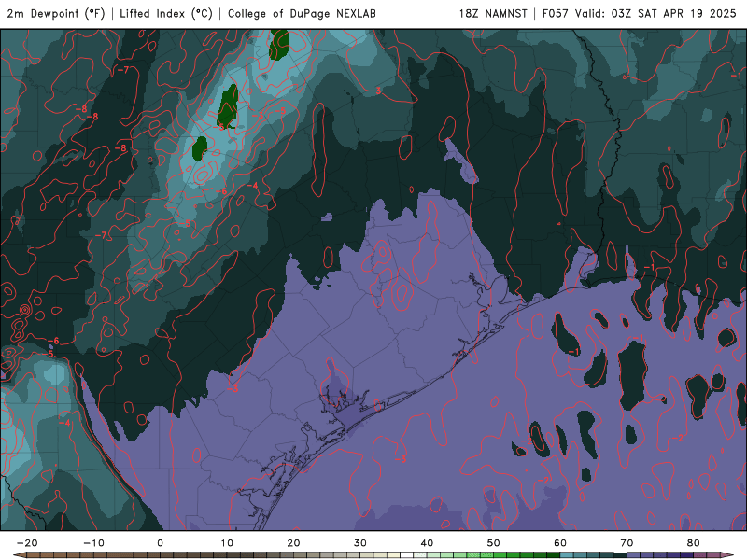The image size is (747, 560).
Task: Click the "80" colorbar label
Action: [694, 543]
